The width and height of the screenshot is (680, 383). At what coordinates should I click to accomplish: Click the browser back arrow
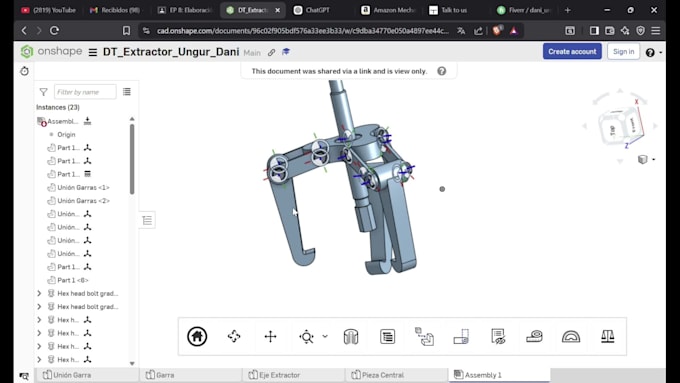24,30
